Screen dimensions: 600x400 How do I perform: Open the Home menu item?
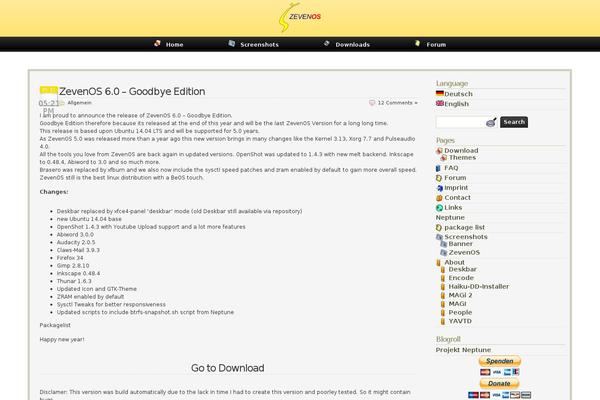tap(174, 44)
